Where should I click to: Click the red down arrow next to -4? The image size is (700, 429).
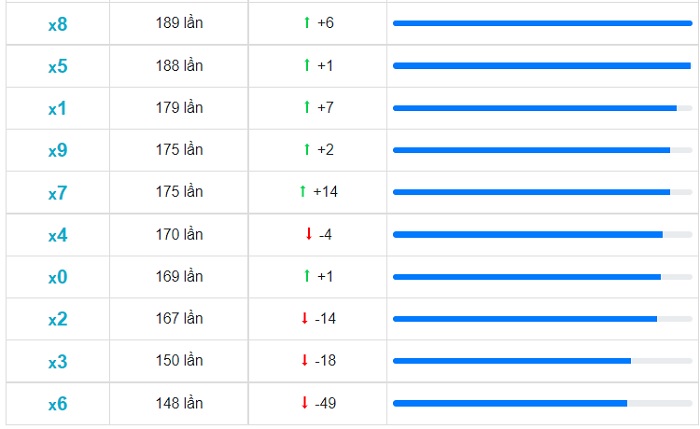308,233
